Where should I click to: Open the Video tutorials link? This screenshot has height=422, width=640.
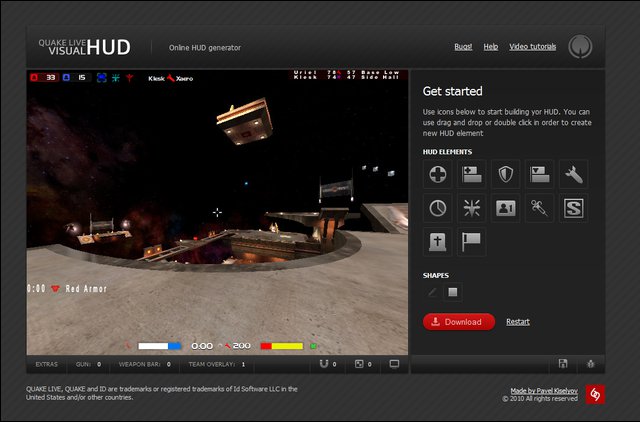pyautogui.click(x=533, y=47)
